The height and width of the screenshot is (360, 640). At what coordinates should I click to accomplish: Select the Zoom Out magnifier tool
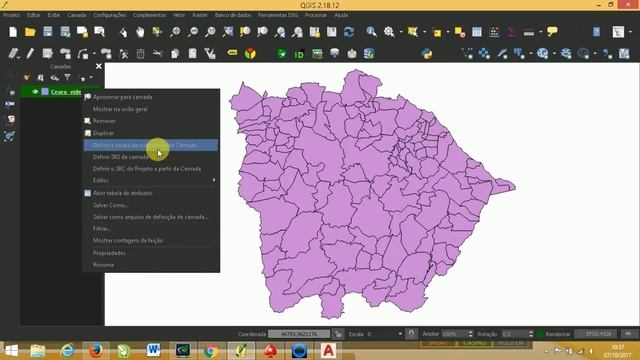pyautogui.click(x=193, y=32)
